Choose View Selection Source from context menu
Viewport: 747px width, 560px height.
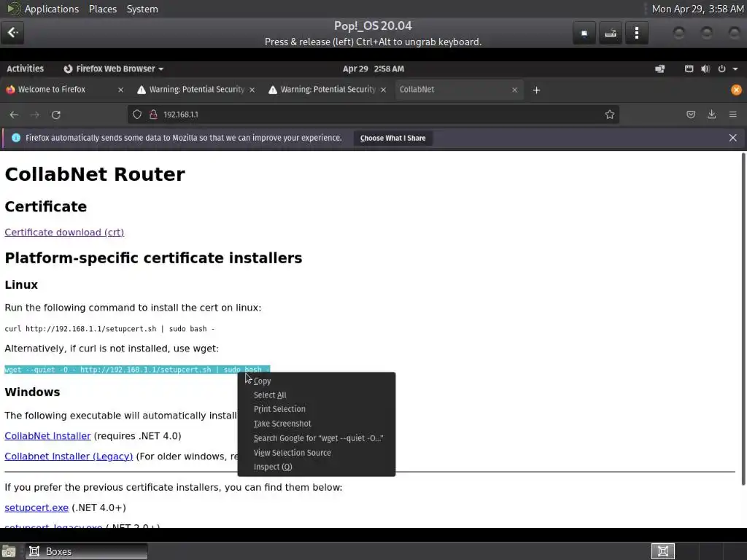[x=317, y=453]
